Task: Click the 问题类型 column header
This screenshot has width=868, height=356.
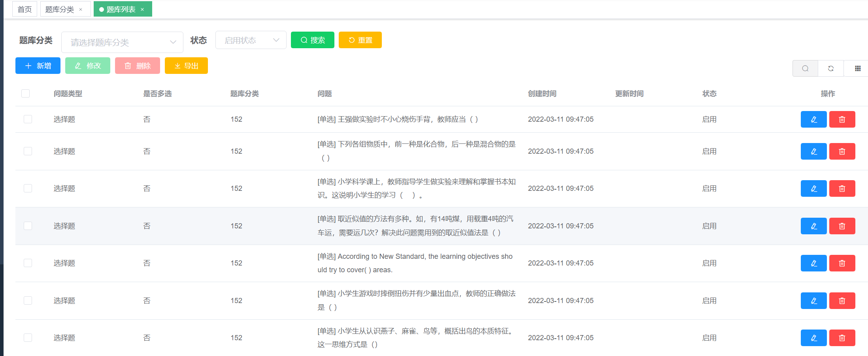Action: point(68,94)
